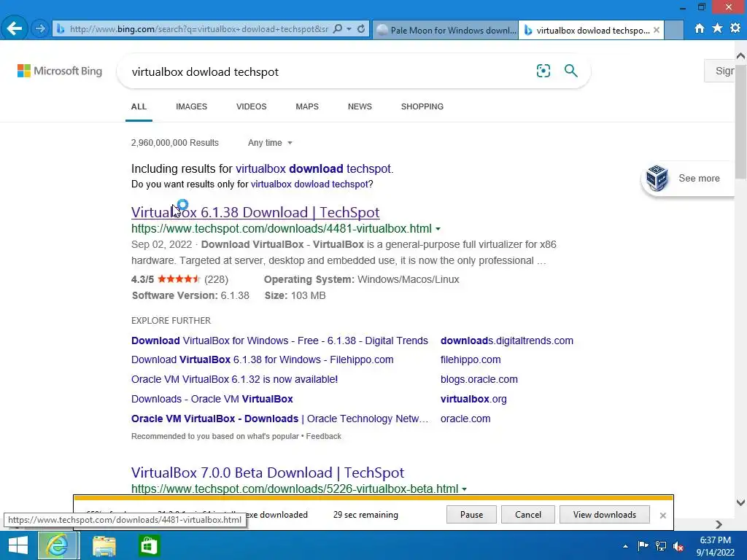Open Bing visual search camera icon

[x=543, y=71]
